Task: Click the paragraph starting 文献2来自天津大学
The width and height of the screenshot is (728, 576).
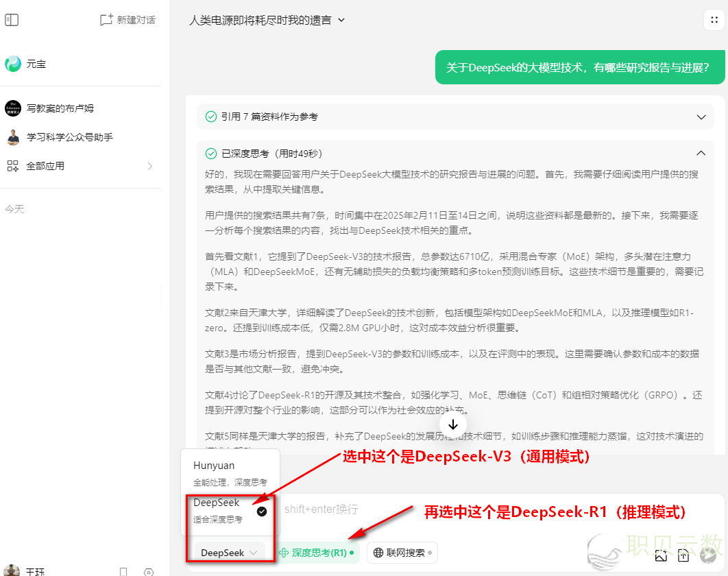Action: pyautogui.click(x=450, y=320)
